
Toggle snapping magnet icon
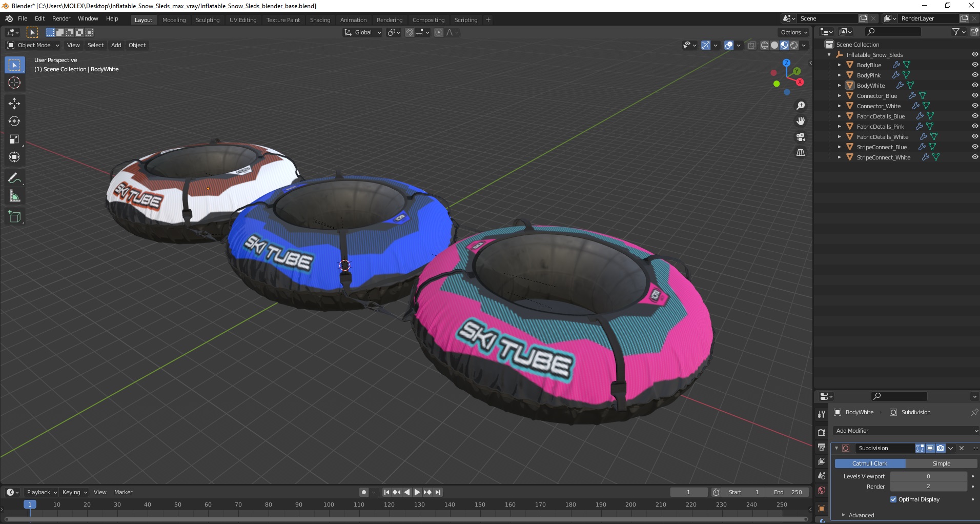(410, 32)
